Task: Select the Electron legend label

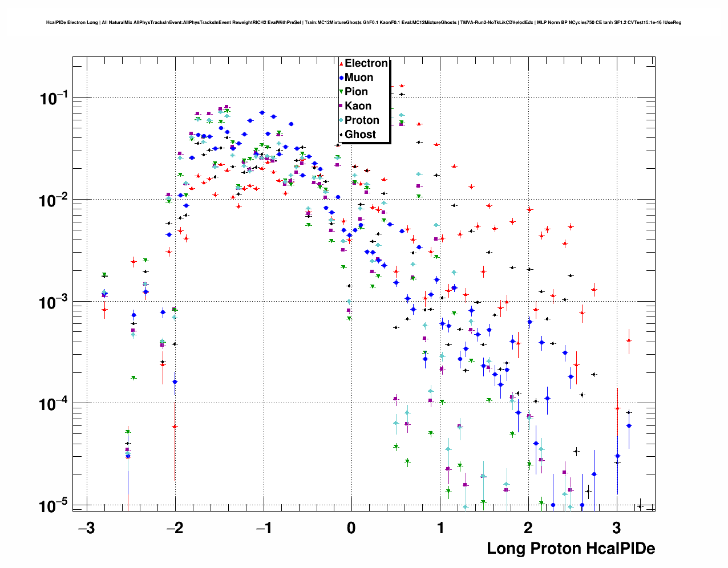Action: point(366,63)
